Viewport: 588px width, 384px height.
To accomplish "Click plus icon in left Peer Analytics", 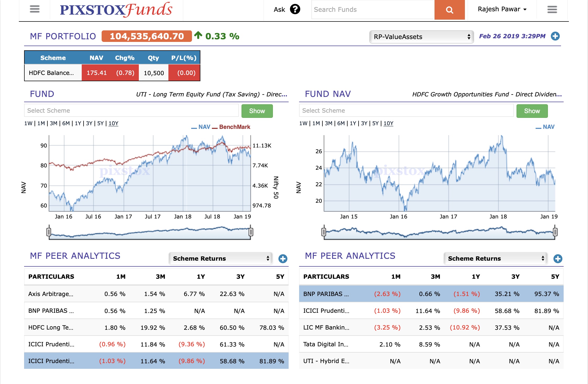I will [x=283, y=259].
